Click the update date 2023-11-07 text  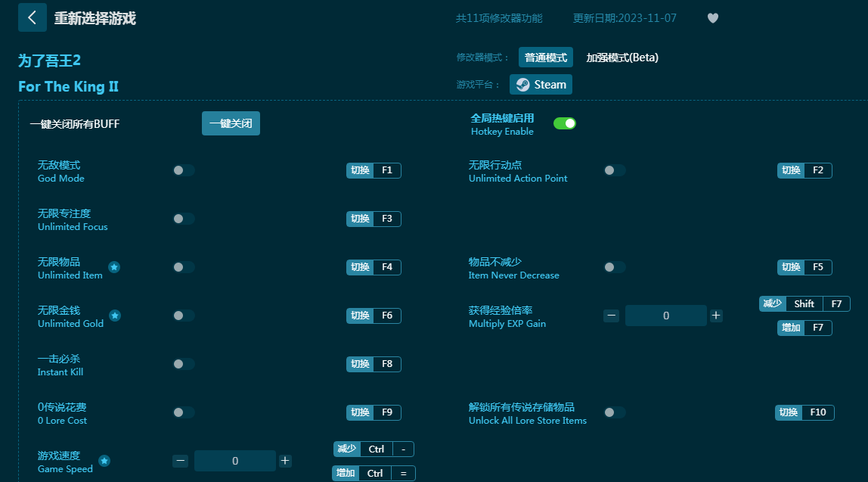tap(625, 18)
